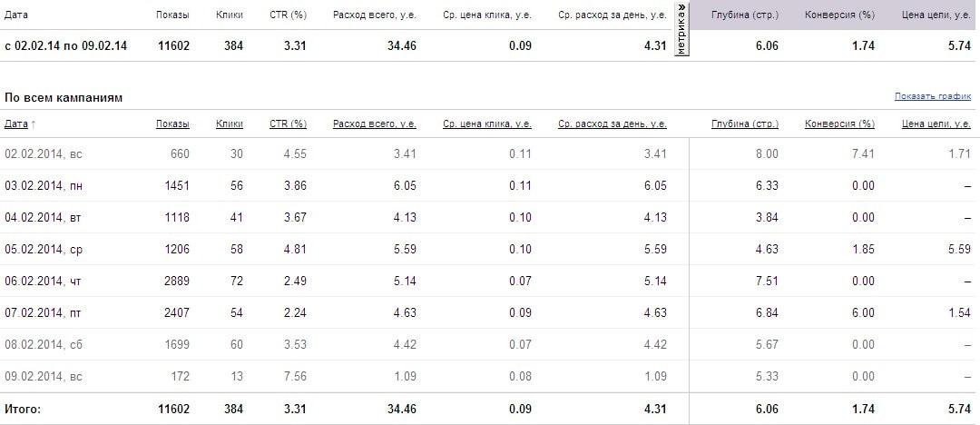
Task: Sort by underlined 'Глубина (стр.)' header
Action: point(745,124)
